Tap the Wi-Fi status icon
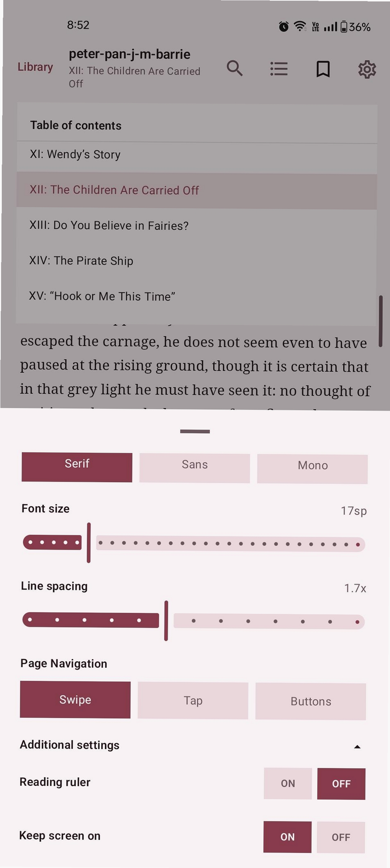 (300, 26)
